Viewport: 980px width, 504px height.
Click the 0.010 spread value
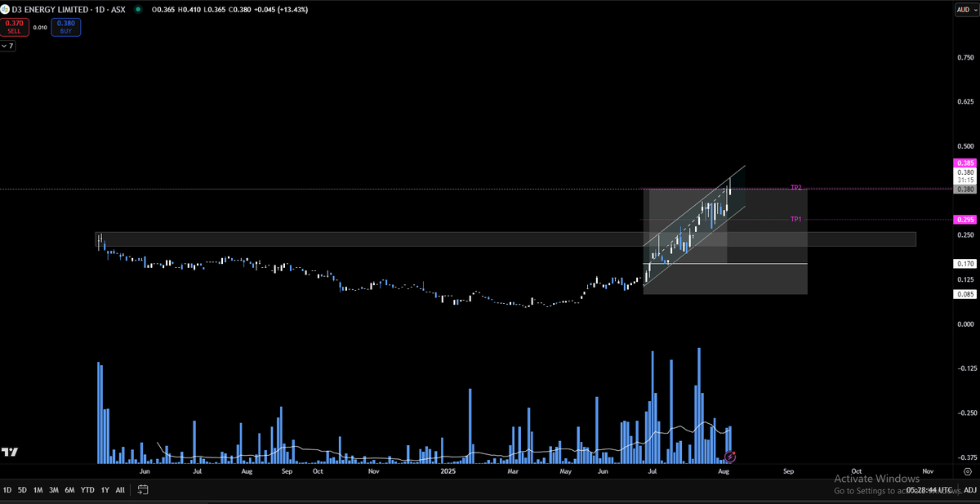pyautogui.click(x=39, y=27)
